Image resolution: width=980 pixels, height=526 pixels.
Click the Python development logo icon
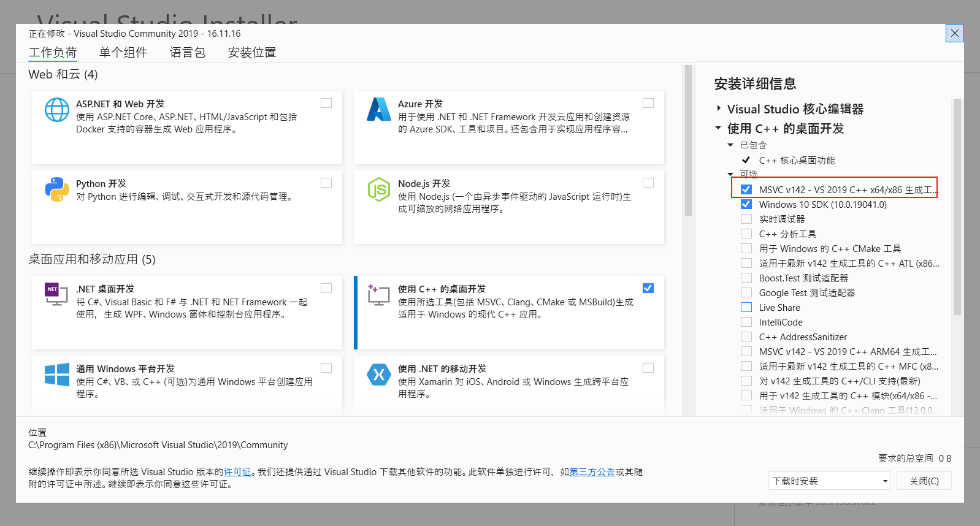pos(57,189)
